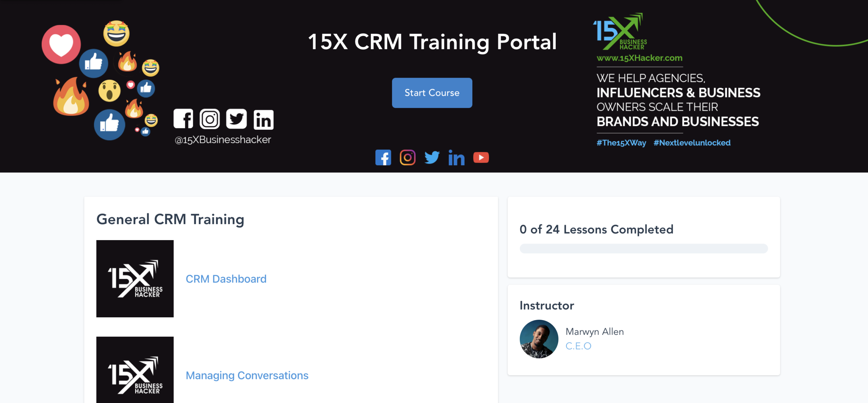The height and width of the screenshot is (403, 868).
Task: Select the instructor name Marwyn Allen
Action: tap(595, 332)
